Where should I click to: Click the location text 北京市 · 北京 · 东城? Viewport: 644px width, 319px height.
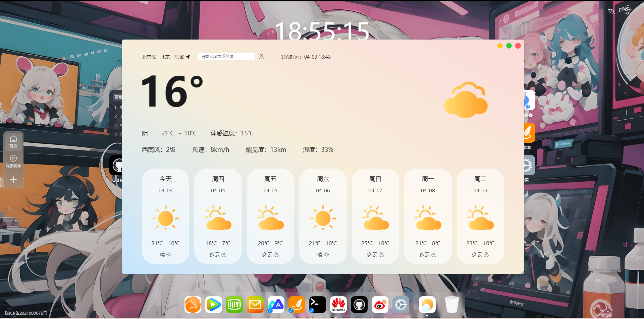coord(163,57)
